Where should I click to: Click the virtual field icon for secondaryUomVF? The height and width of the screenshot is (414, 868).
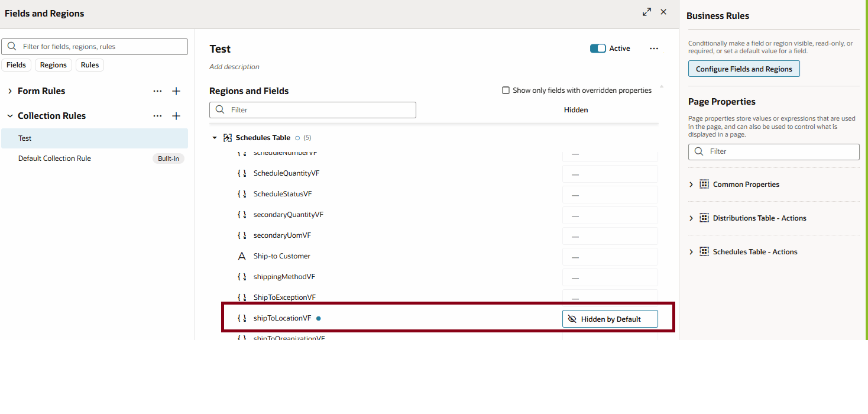(242, 235)
